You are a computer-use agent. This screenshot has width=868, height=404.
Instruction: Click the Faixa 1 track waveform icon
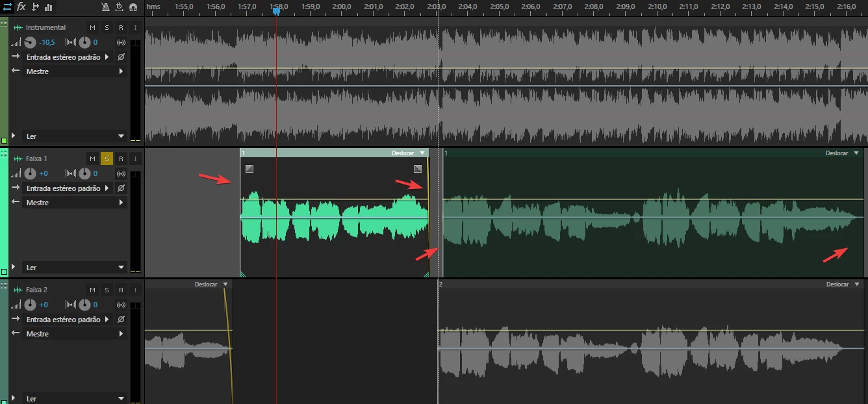tap(18, 158)
